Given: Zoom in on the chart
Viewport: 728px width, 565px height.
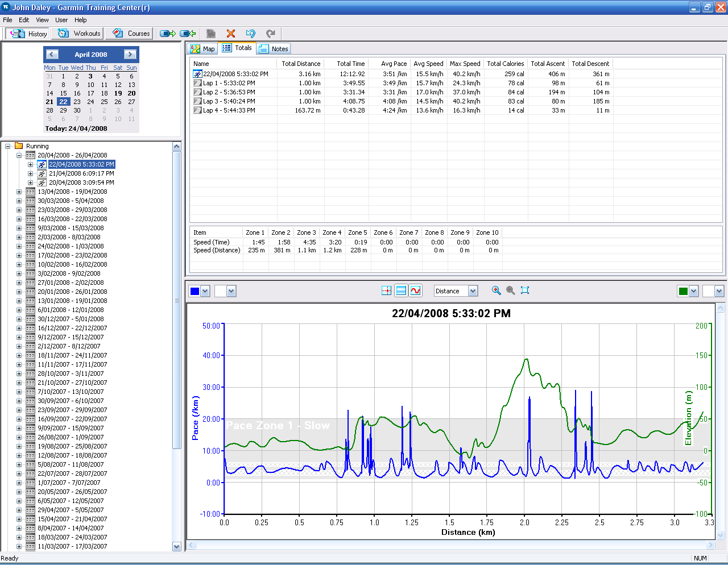Looking at the screenshot, I should pyautogui.click(x=496, y=290).
